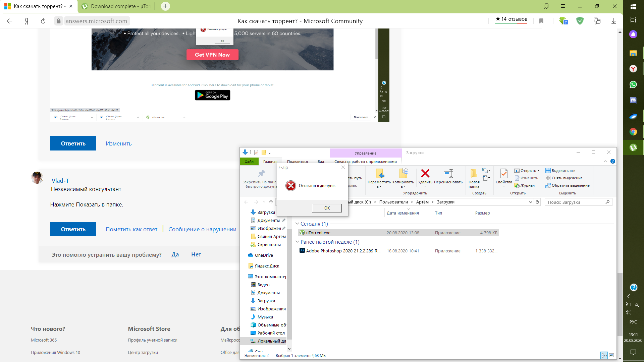Click the Изменить link
Viewport: 644px width, 362px height.
[119, 143]
